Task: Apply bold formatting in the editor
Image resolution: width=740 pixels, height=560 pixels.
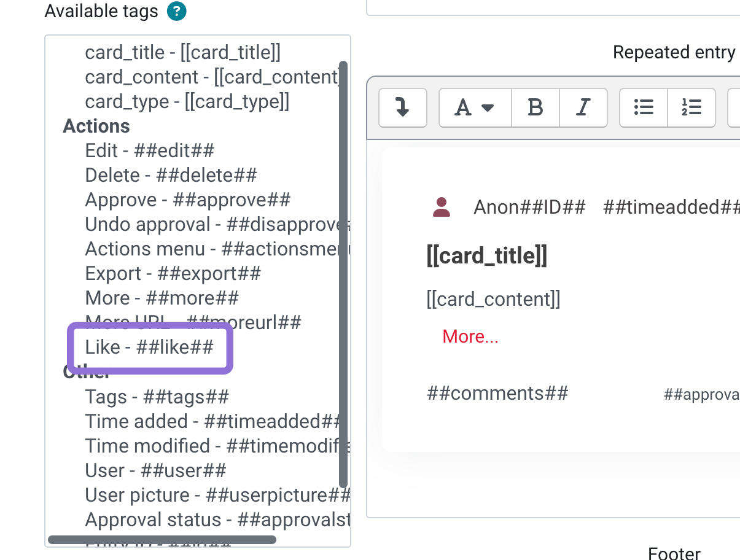Action: (536, 108)
